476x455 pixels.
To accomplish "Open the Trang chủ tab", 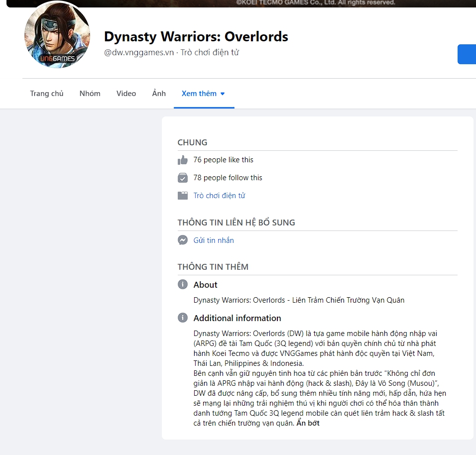I will 47,94.
